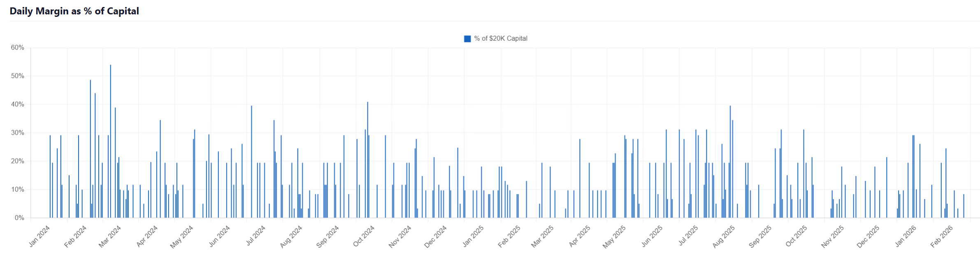Click the "Jul 2024" x-axis label
This screenshot has height=255, width=980.
coord(255,236)
